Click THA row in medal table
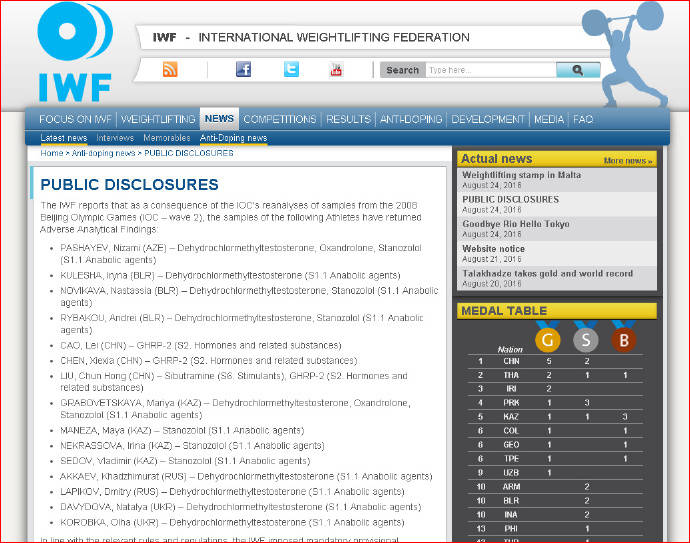 coord(555,375)
